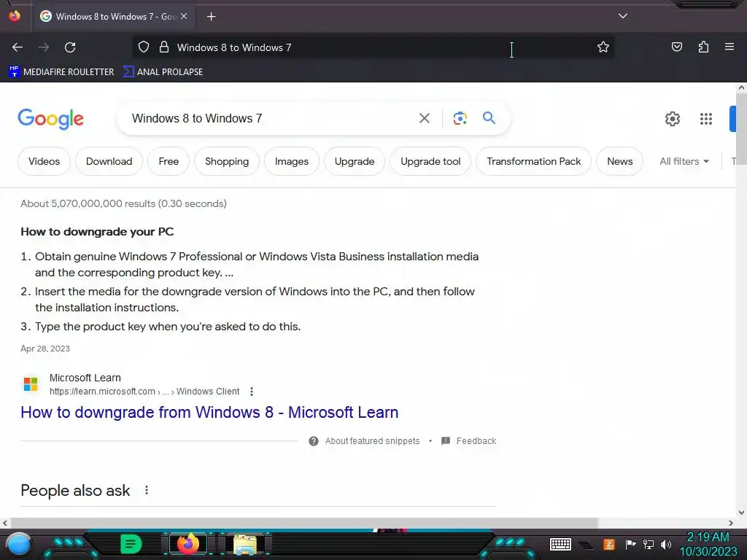Bookmark this page with the star
The image size is (747, 560).
tap(603, 47)
